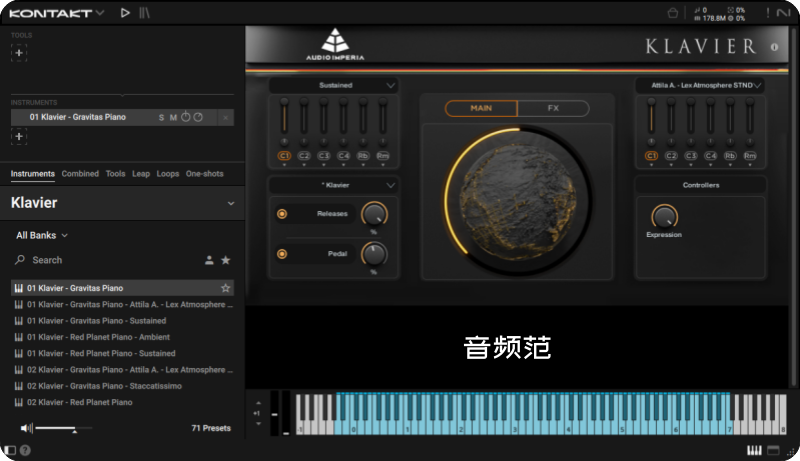This screenshot has width=800, height=461.
Task: Open the library browser icon in header
Action: coord(145,13)
